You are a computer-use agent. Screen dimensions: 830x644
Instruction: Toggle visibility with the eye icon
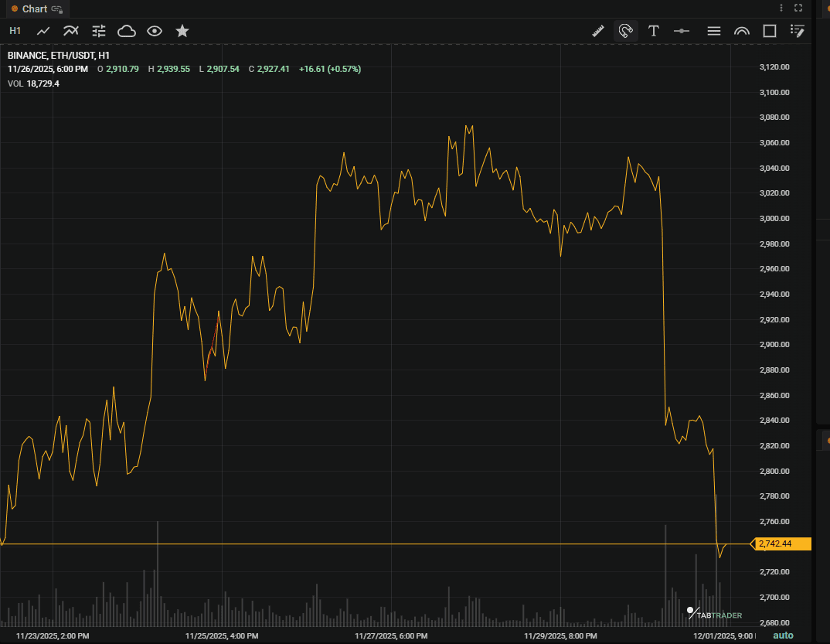[x=155, y=31]
